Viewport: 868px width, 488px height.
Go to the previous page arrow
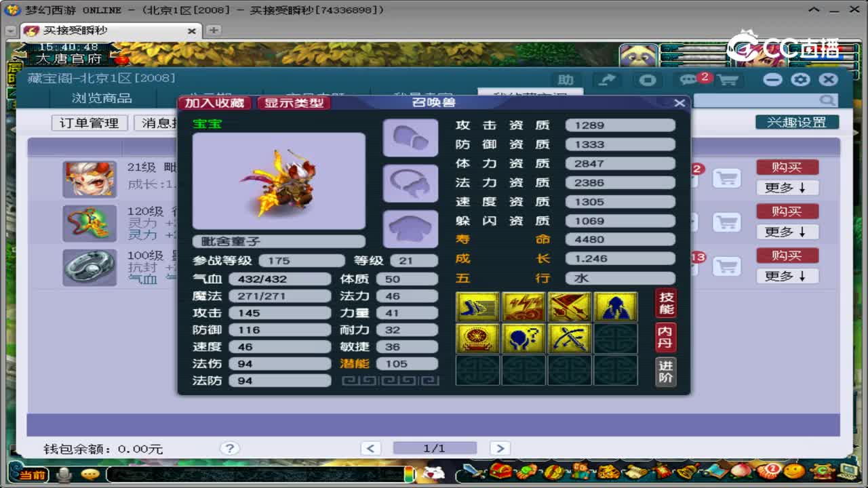[370, 448]
